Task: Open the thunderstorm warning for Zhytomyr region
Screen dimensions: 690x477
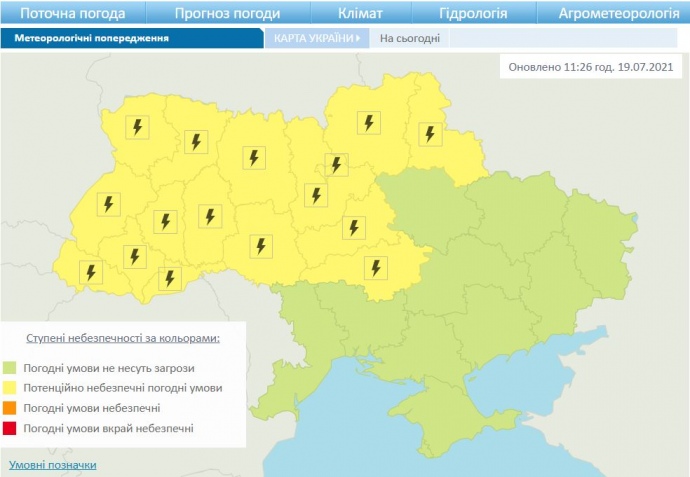Action: click(254, 157)
